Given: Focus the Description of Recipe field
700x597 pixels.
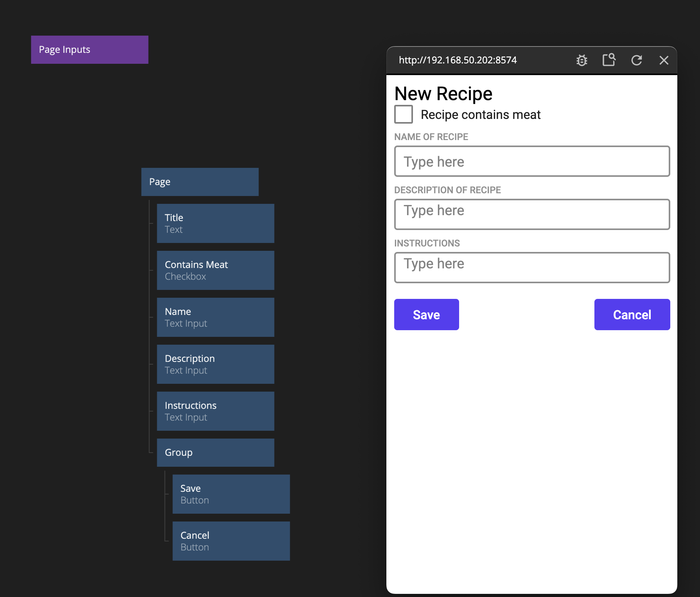Looking at the screenshot, I should tap(532, 214).
